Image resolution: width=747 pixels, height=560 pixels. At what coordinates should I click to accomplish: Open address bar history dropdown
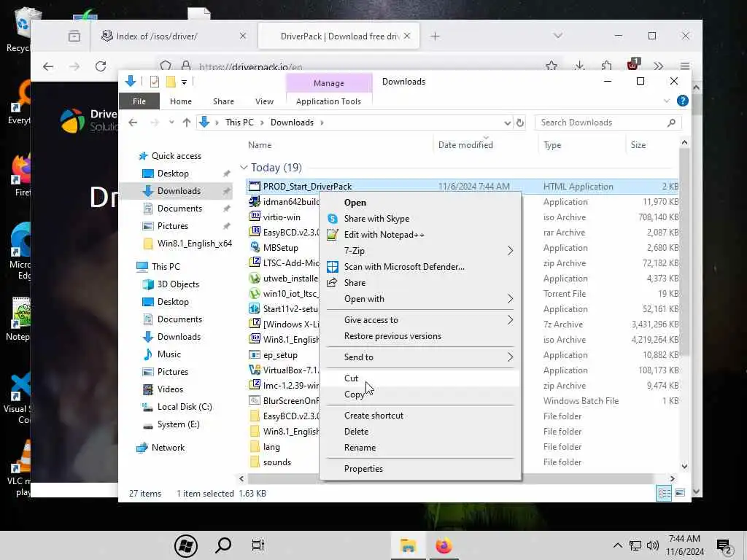[507, 122]
